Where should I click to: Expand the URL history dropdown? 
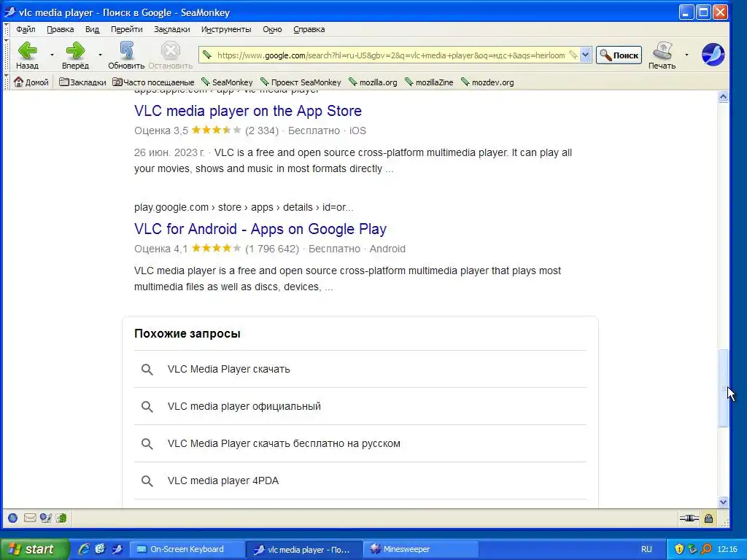coord(586,55)
